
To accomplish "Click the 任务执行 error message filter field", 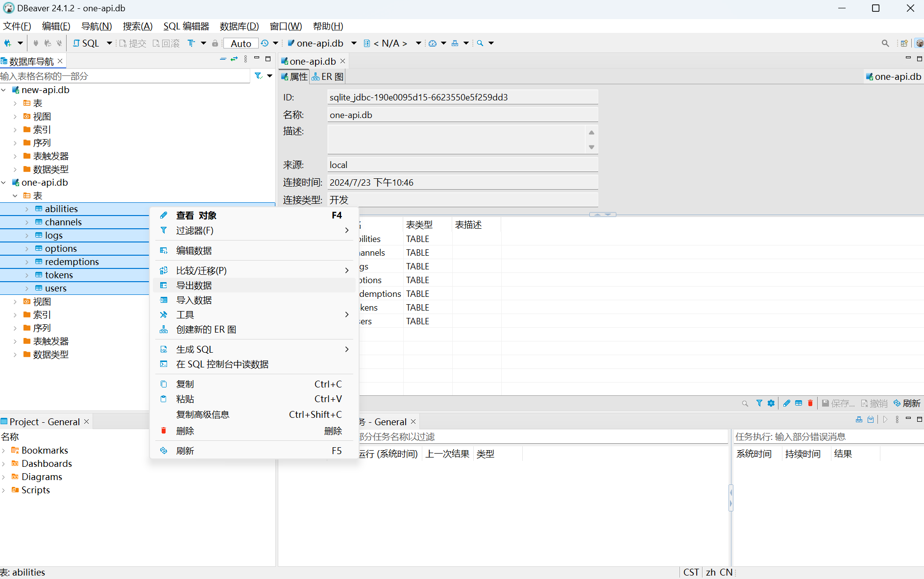I will pyautogui.click(x=828, y=437).
